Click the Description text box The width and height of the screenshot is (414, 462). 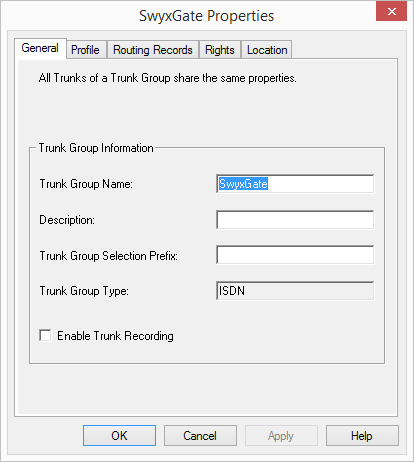(295, 220)
